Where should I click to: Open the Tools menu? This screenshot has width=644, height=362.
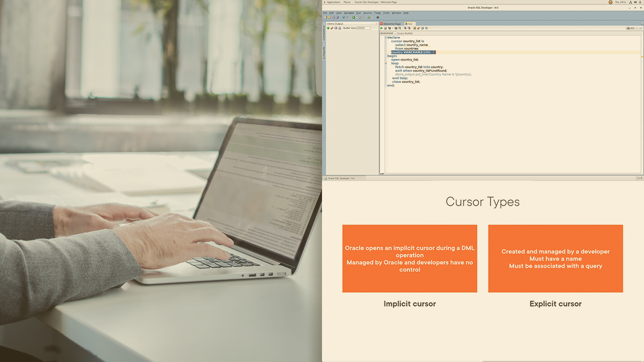pyautogui.click(x=386, y=13)
